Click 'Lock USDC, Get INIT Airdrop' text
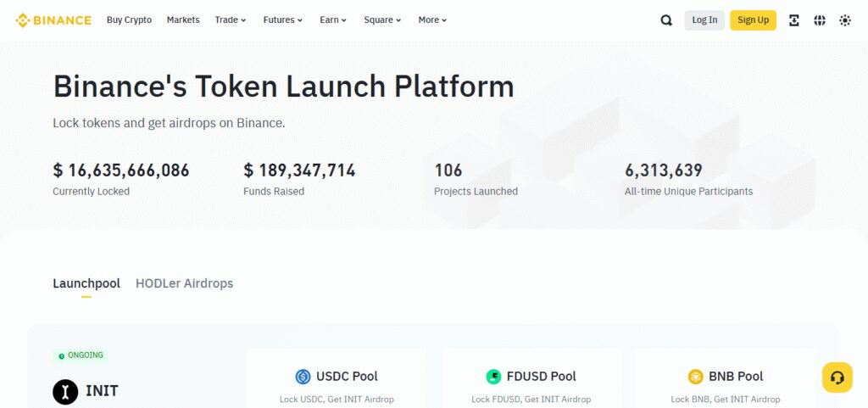868x408 pixels. point(337,400)
